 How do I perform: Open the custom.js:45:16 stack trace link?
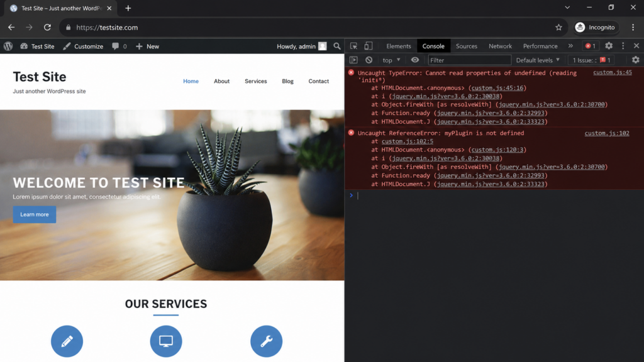[x=497, y=88]
